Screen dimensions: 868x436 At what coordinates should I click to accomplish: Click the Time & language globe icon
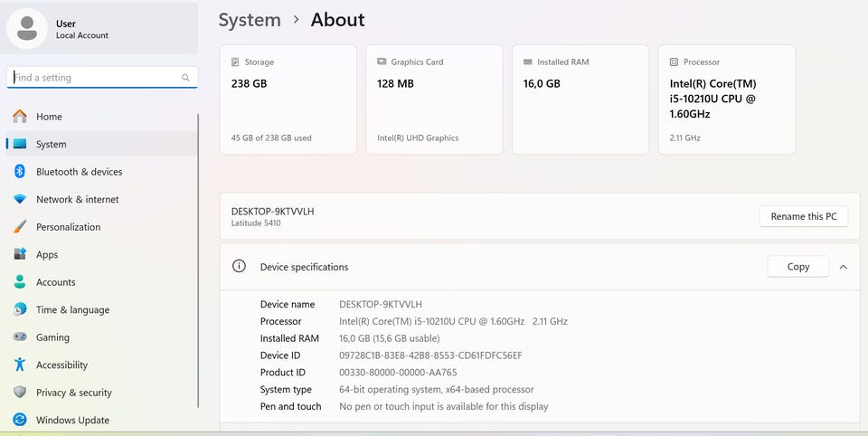(20, 309)
